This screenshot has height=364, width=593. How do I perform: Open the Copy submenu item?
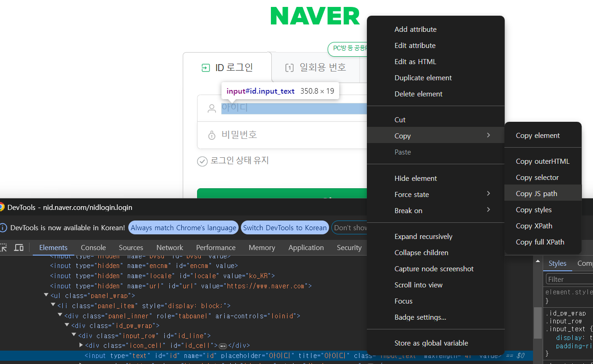(436, 136)
